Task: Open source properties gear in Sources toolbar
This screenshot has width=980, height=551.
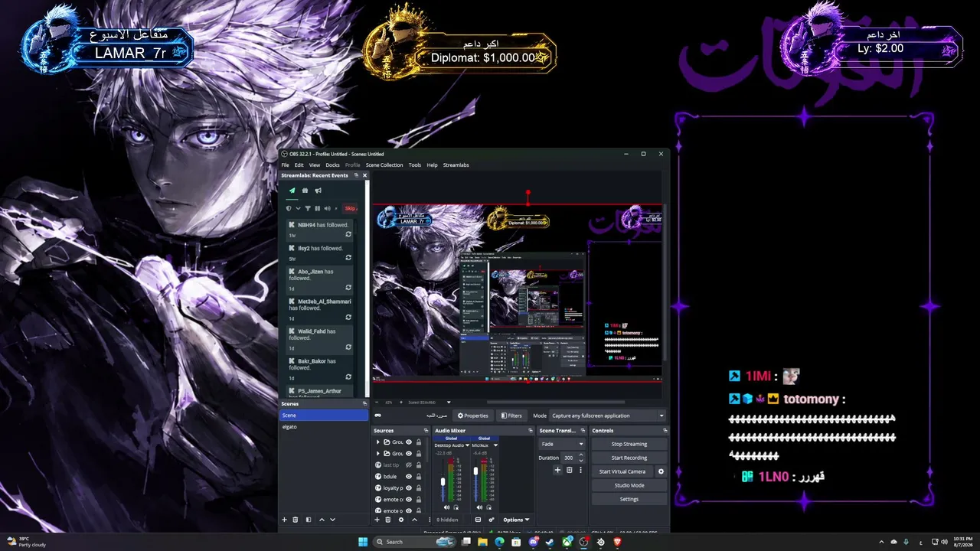Action: coord(400,520)
